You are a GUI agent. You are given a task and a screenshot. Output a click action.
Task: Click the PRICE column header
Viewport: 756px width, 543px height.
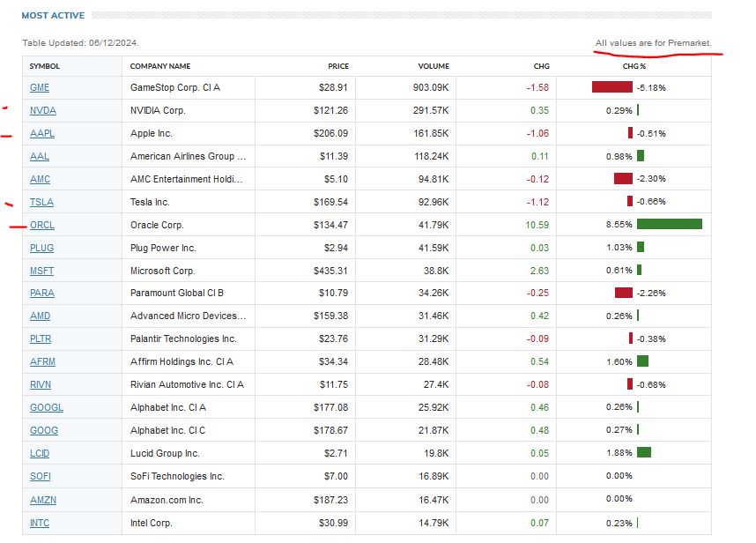(338, 66)
